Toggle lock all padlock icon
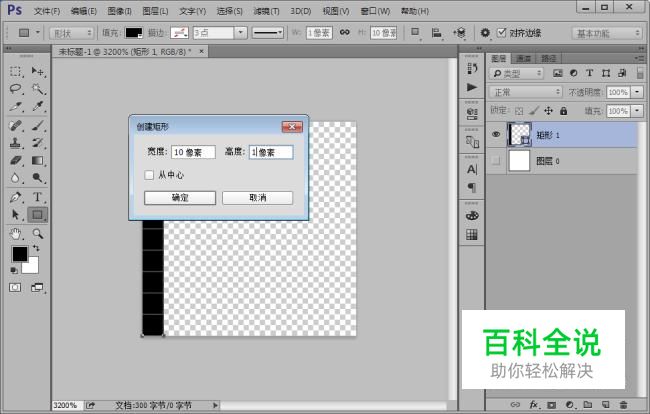This screenshot has height=414, width=650. [563, 111]
